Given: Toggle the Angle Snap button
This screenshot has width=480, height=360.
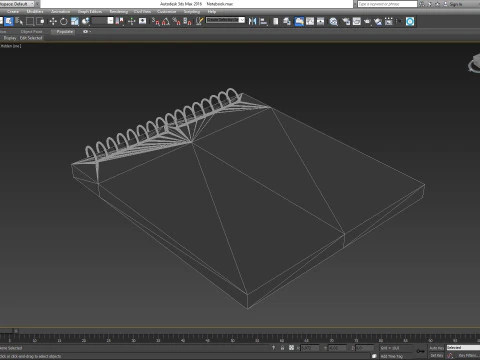Looking at the screenshot, I should [x=166, y=21].
